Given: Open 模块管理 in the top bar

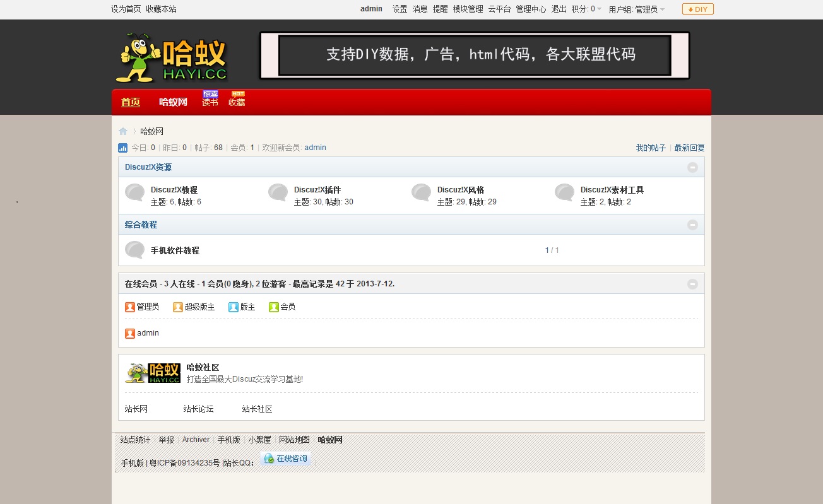Looking at the screenshot, I should coord(468,9).
